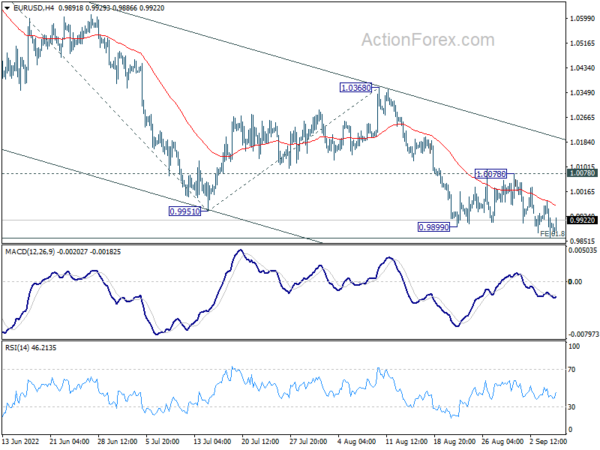
Task: Open the EURUSD,H4 chart dropdown triangle
Action: coord(7,8)
